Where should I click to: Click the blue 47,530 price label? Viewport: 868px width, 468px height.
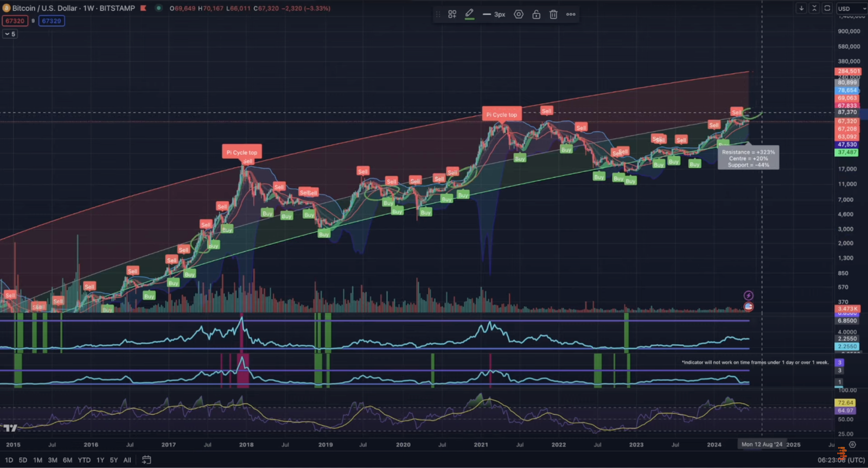[847, 145]
